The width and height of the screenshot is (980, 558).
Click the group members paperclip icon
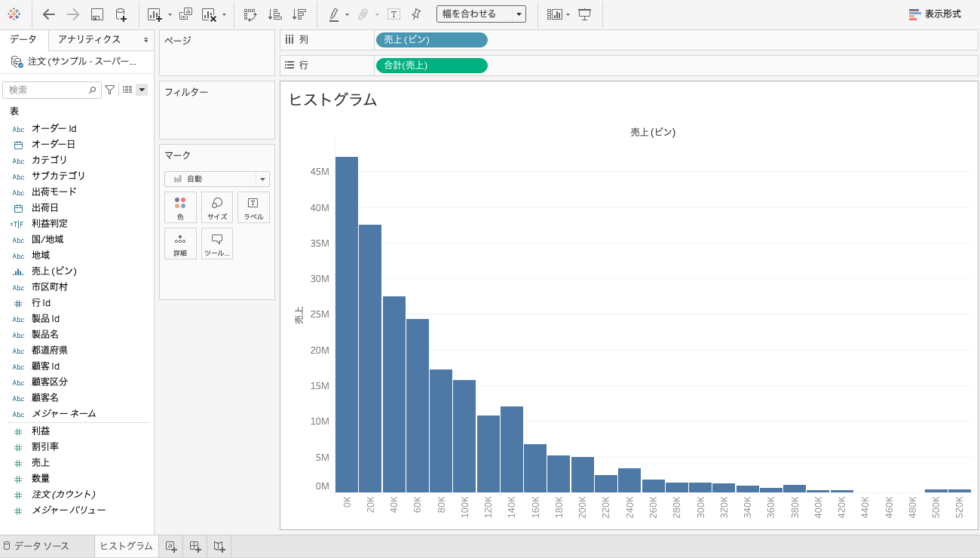(363, 14)
